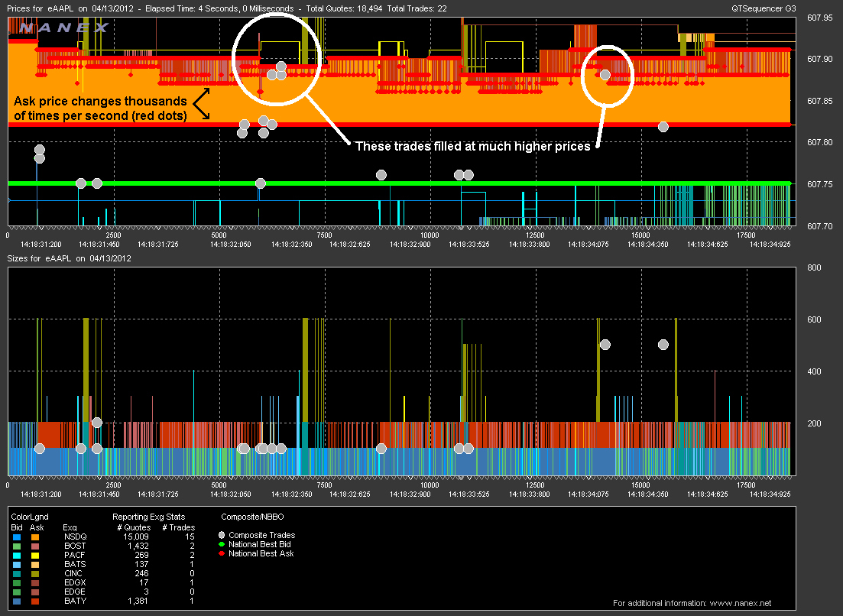Screen dimensions: 843x616
Task: Click the '# Quotes' column header
Action: (134, 527)
